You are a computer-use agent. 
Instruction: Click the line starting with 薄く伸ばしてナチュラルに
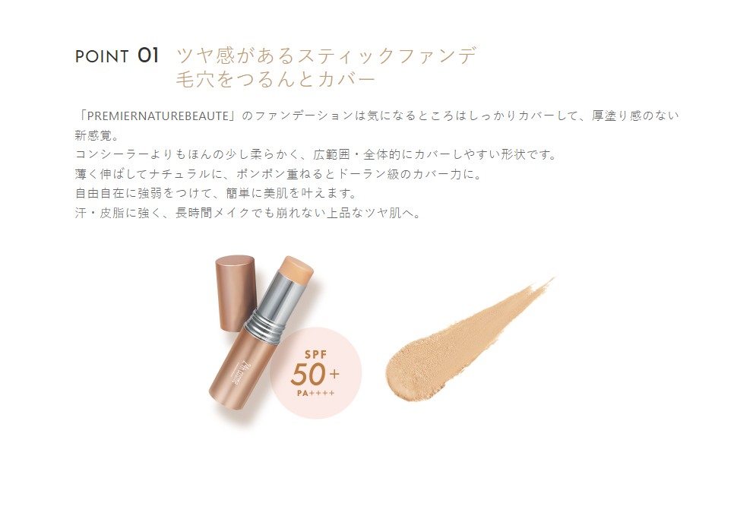coord(279,174)
